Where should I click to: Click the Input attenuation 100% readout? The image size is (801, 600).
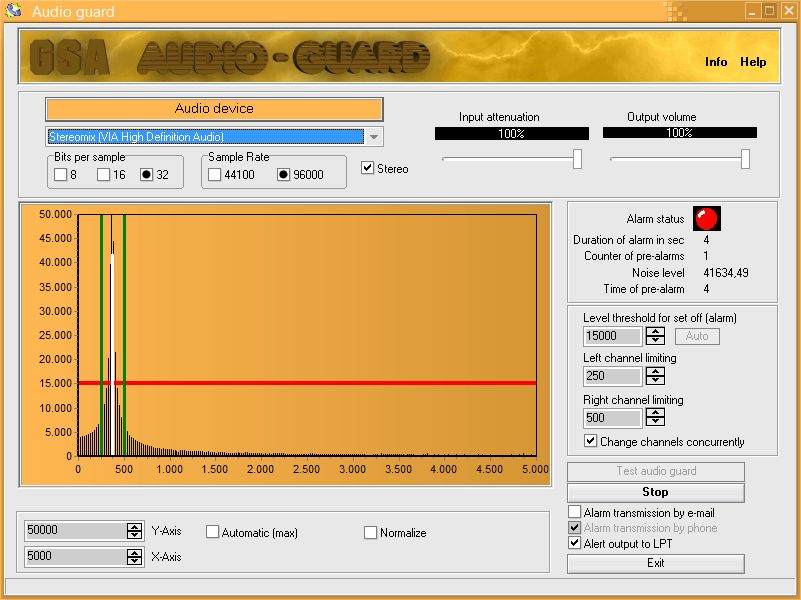pos(511,134)
